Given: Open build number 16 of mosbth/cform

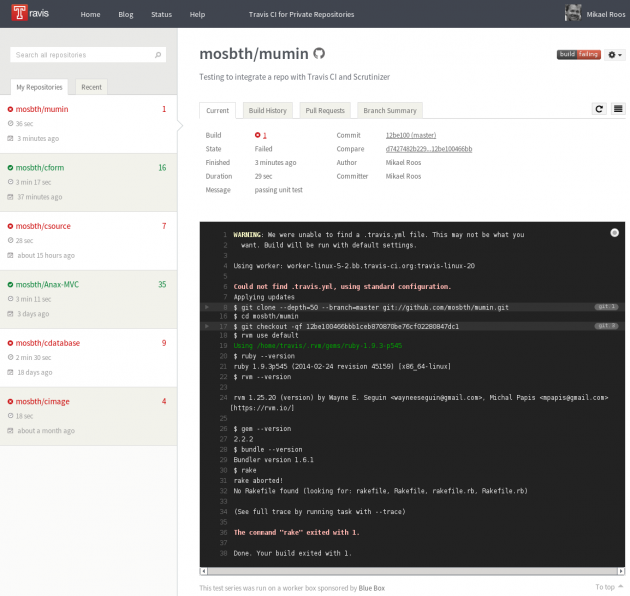Looking at the screenshot, I should pyautogui.click(x=162, y=168).
